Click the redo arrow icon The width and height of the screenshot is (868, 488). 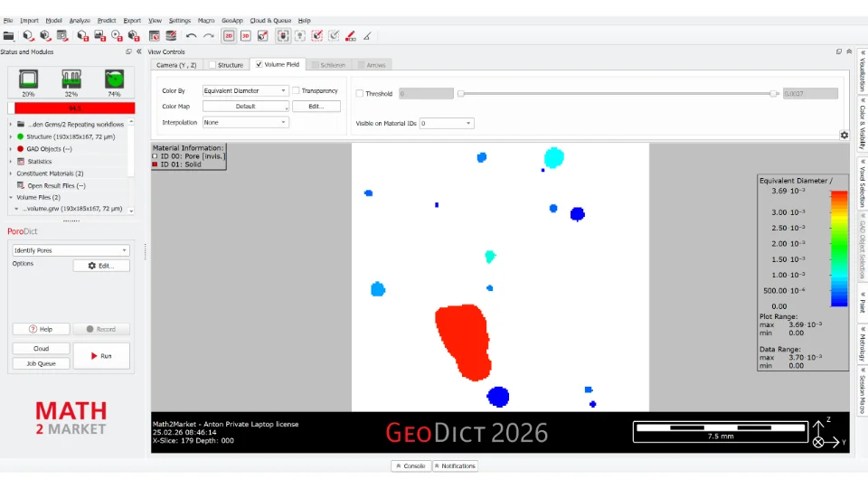[209, 36]
